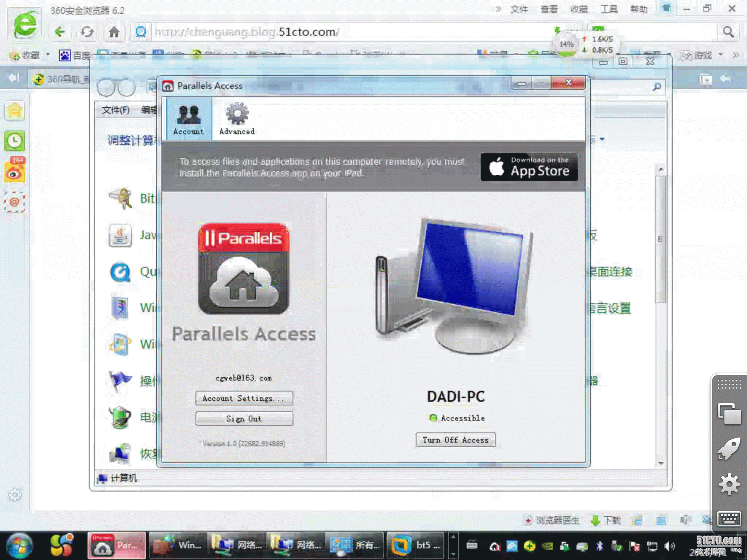Open the gear settings icon on right sidebar
Image resolution: width=747 pixels, height=560 pixels.
click(729, 484)
